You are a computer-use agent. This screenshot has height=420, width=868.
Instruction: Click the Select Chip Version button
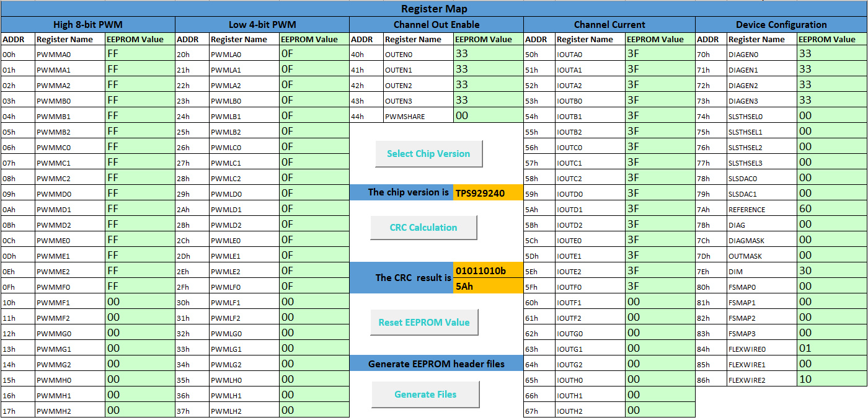pos(428,154)
